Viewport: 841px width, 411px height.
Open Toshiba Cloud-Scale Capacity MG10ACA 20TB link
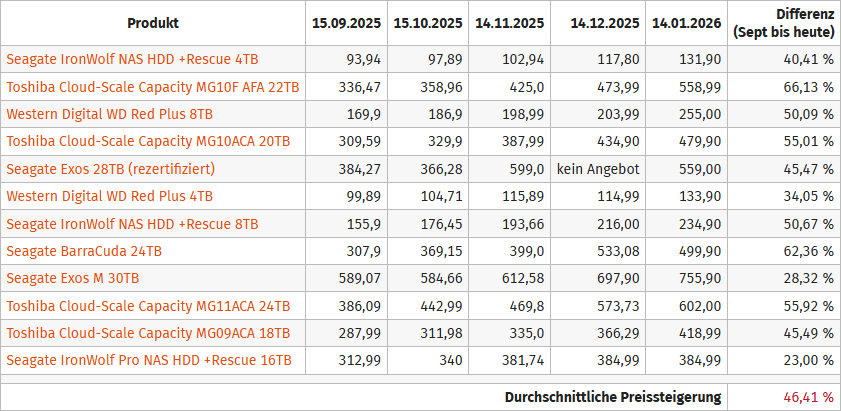(x=148, y=141)
